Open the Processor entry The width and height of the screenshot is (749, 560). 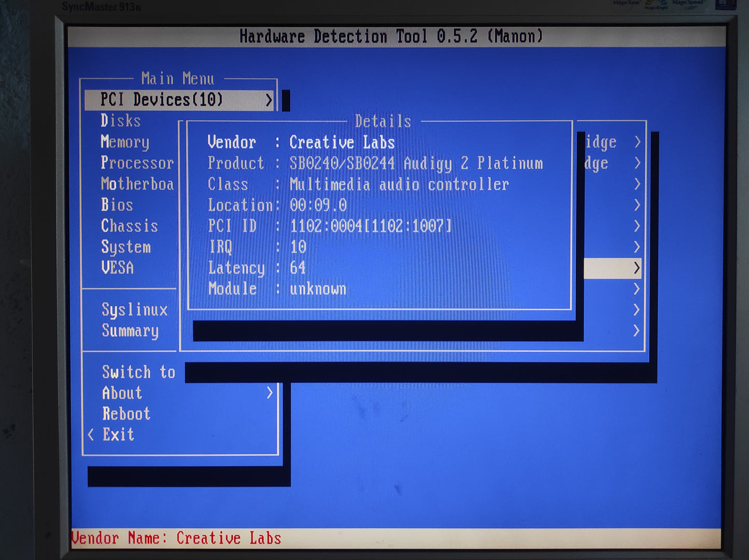(137, 163)
